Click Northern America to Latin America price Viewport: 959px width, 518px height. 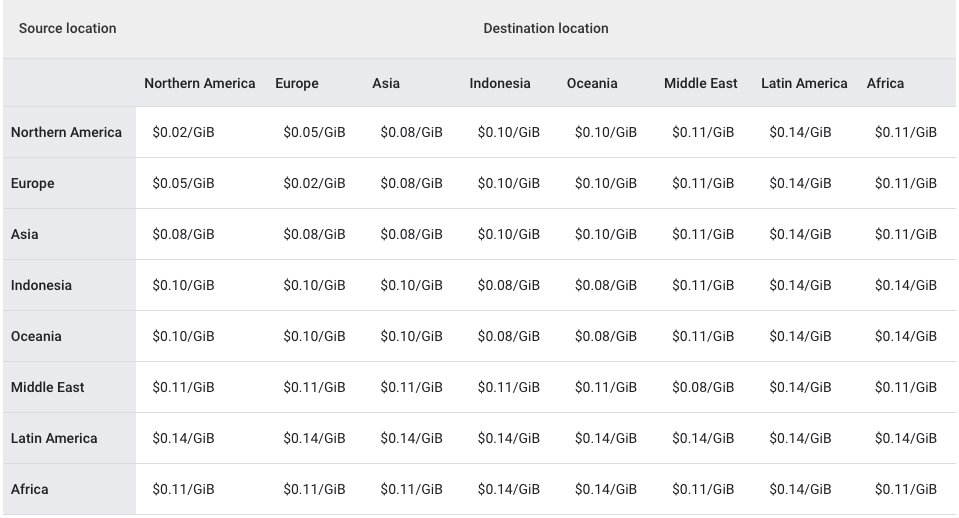(x=800, y=132)
